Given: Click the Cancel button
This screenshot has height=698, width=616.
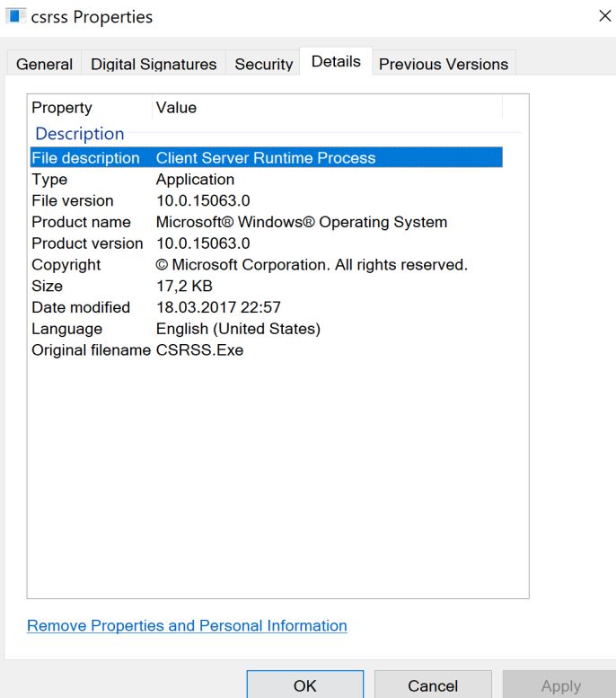Looking at the screenshot, I should (433, 685).
